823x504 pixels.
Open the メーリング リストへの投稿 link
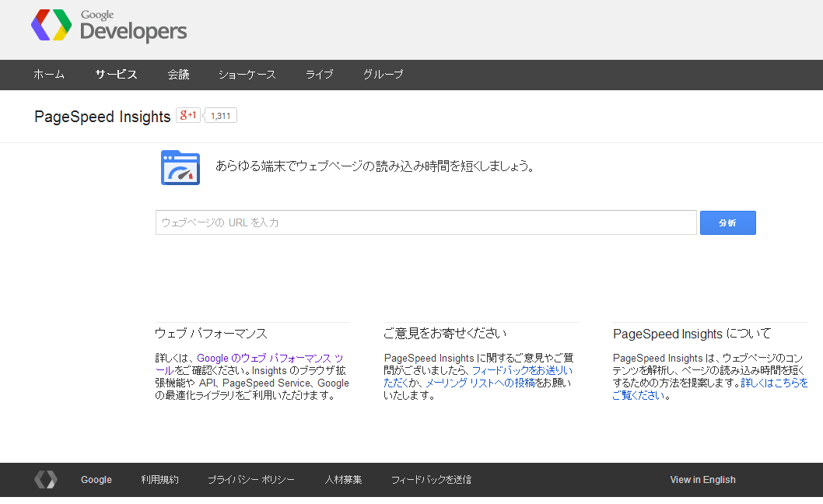[480, 383]
